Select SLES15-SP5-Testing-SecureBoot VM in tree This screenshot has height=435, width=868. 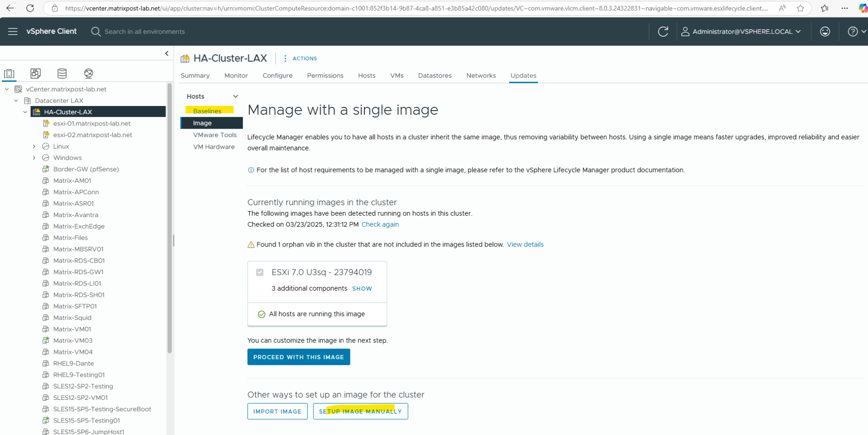pos(102,409)
